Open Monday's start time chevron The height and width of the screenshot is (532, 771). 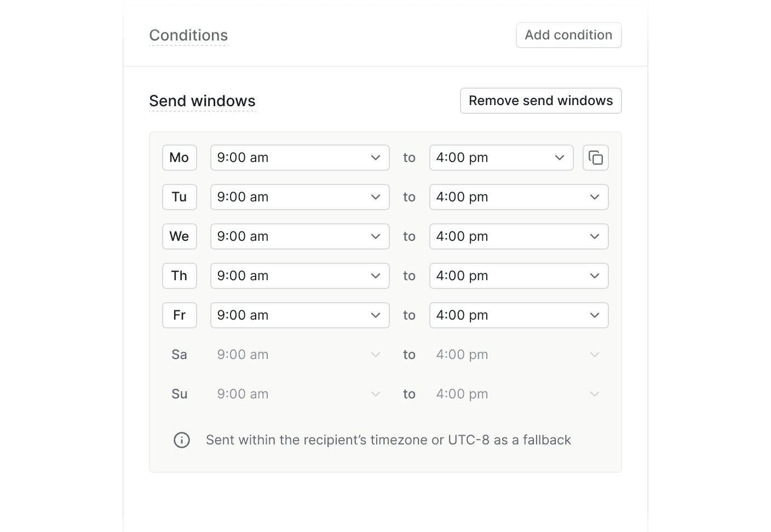coord(376,158)
